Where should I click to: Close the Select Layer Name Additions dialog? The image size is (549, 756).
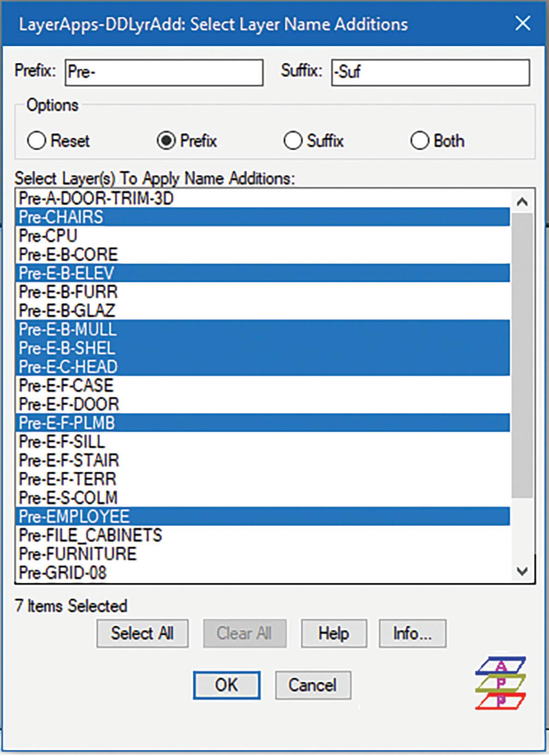tap(523, 23)
